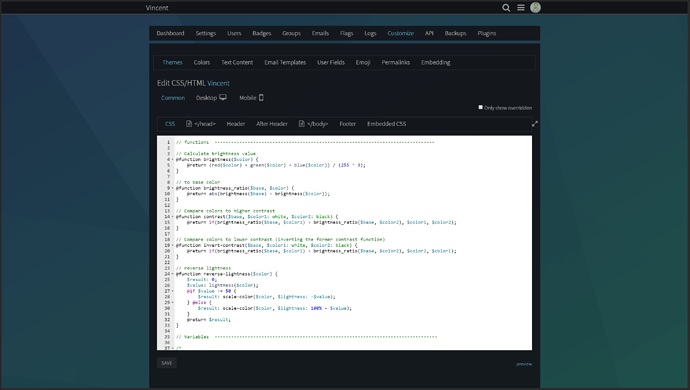Toggle 'Only show overridden' checkbox
The width and height of the screenshot is (690, 390).
pyautogui.click(x=481, y=107)
